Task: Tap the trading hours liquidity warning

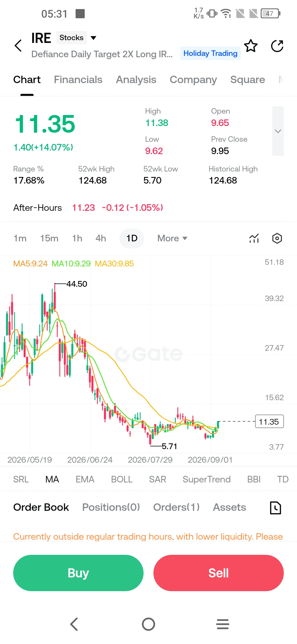Action: tap(148, 537)
